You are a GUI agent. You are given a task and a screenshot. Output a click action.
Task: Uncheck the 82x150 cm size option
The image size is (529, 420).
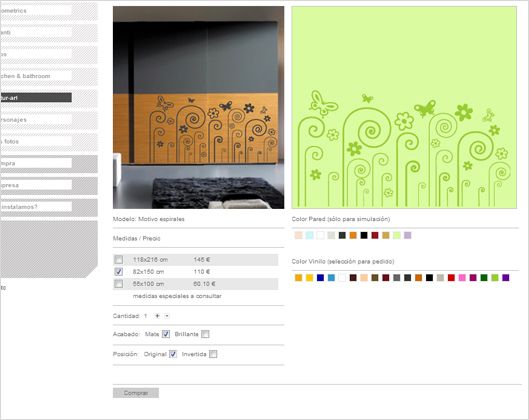118,272
